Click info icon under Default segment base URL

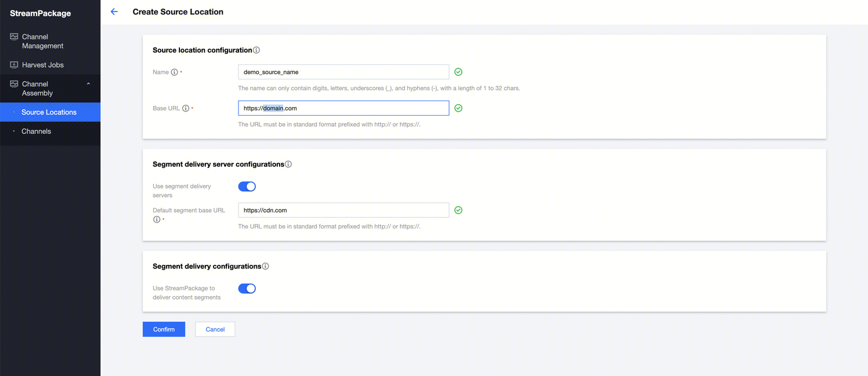coord(156,220)
